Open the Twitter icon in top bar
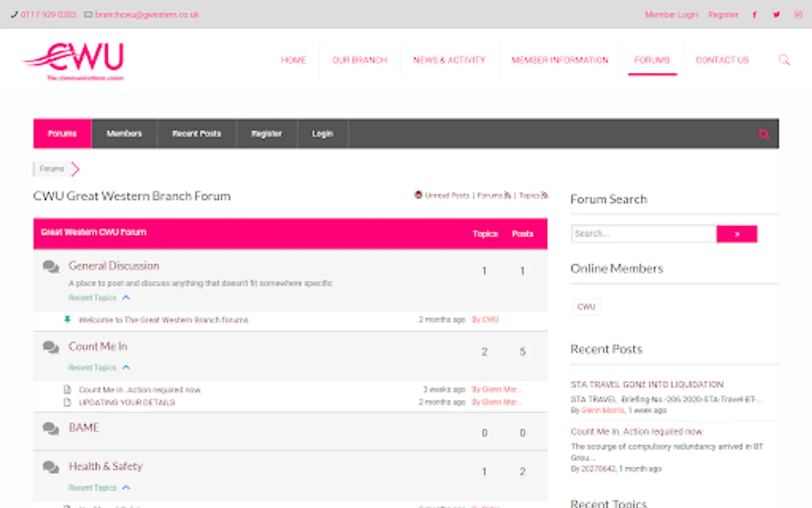This screenshot has height=508, width=812. [x=776, y=15]
